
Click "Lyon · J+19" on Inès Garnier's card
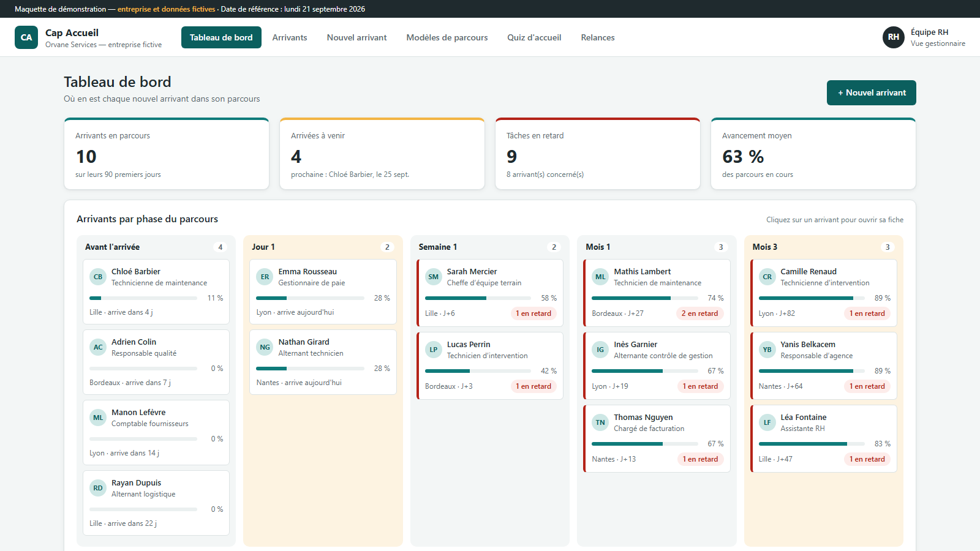[x=610, y=386]
